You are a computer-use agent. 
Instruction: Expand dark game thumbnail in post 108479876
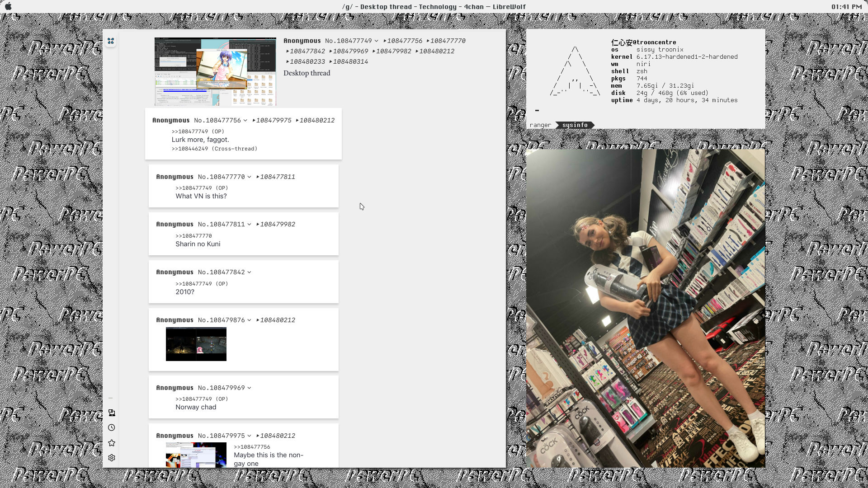pos(196,344)
